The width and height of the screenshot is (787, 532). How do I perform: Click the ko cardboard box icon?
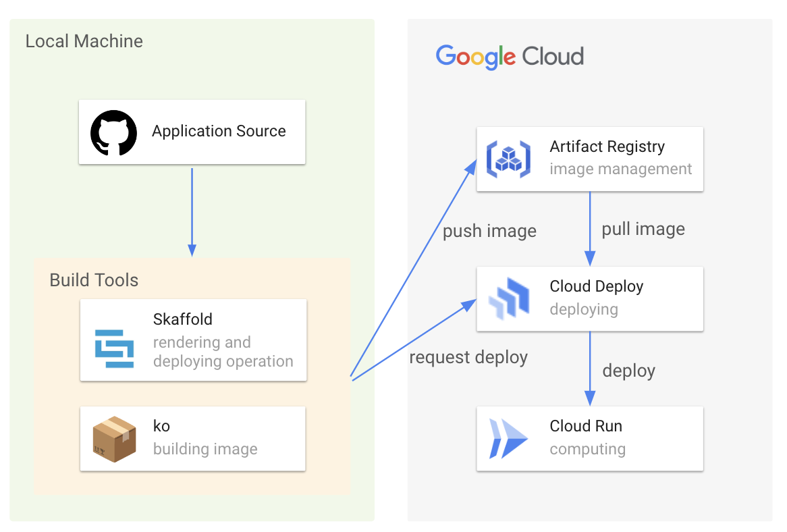pos(115,439)
